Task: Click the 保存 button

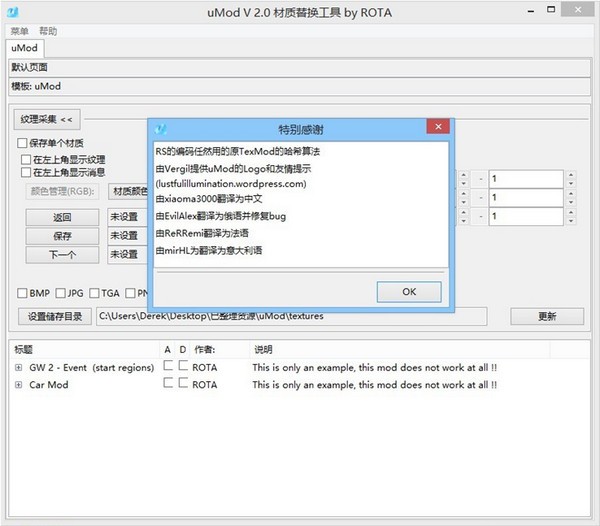Action: [x=62, y=236]
